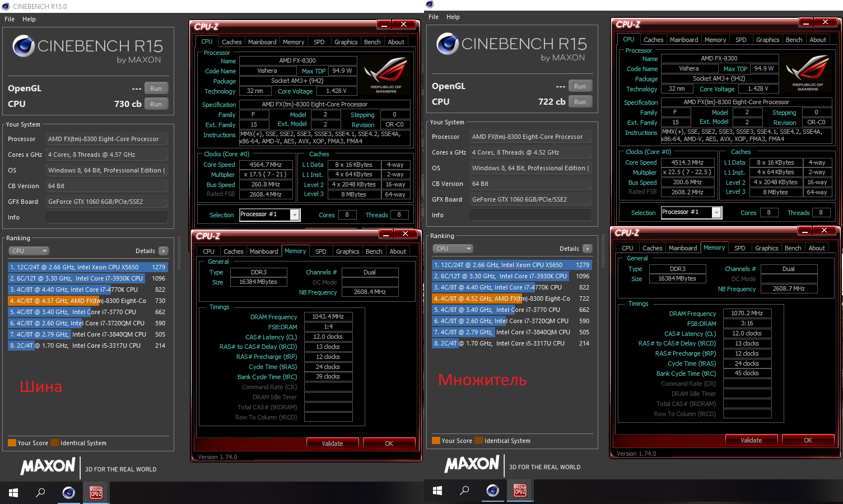Click the MAXON logo in the right Cinebench
This screenshot has height=504, width=843.
(472, 464)
